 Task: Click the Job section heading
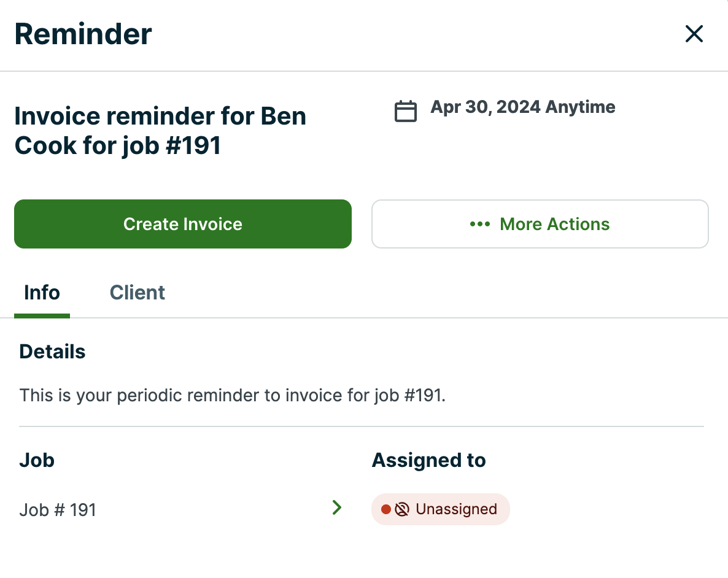pos(37,460)
